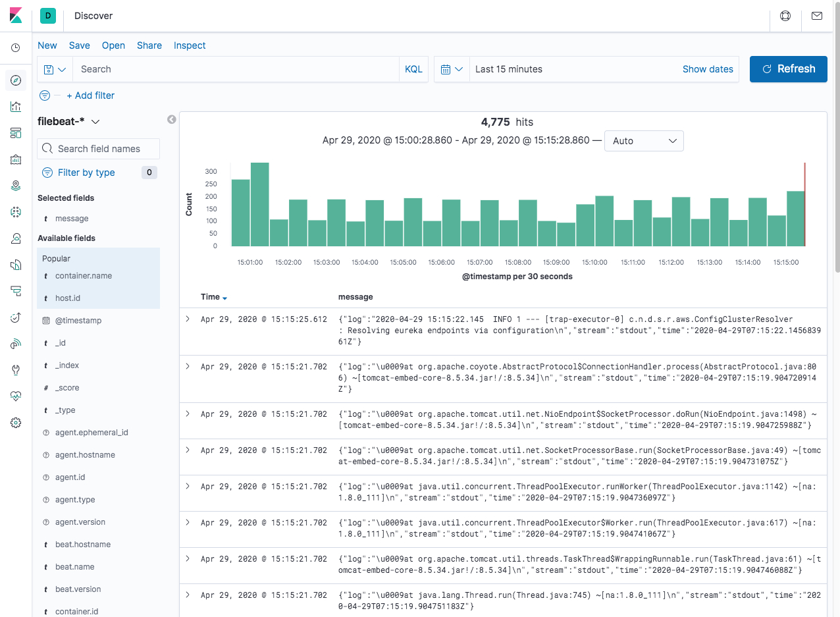
Task: Open Machine Learning in the side navigation
Action: [x=16, y=212]
